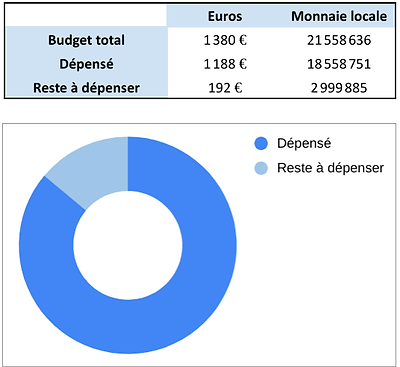Click the 'Reste à dépenser' row label in table

click(86, 88)
